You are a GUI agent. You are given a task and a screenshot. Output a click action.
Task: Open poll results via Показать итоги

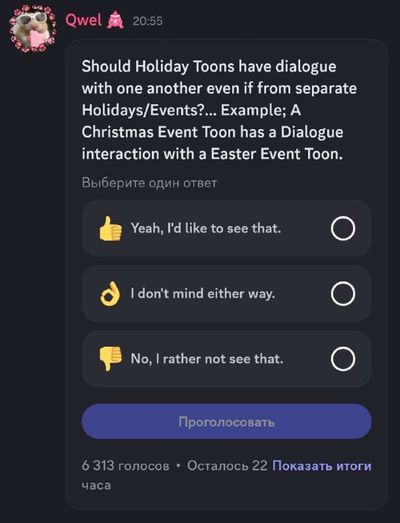tap(322, 466)
